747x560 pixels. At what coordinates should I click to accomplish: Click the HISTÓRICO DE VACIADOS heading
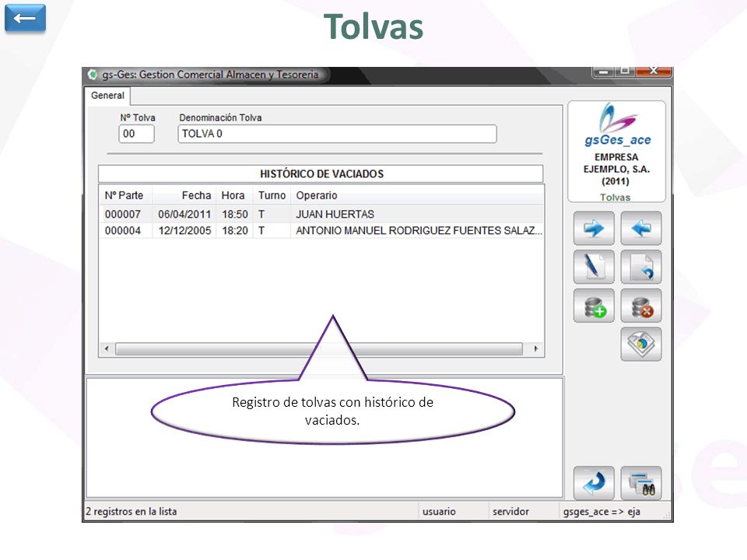[321, 173]
